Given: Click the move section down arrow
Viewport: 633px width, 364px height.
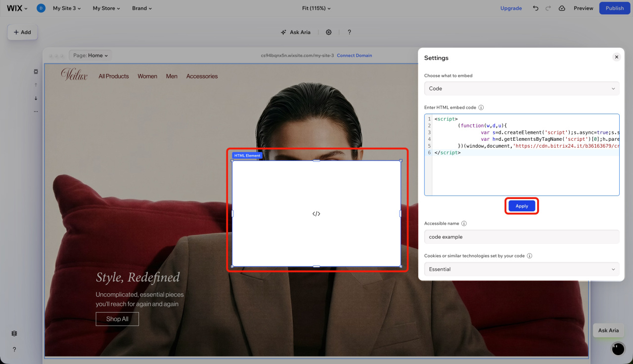Looking at the screenshot, I should (36, 98).
